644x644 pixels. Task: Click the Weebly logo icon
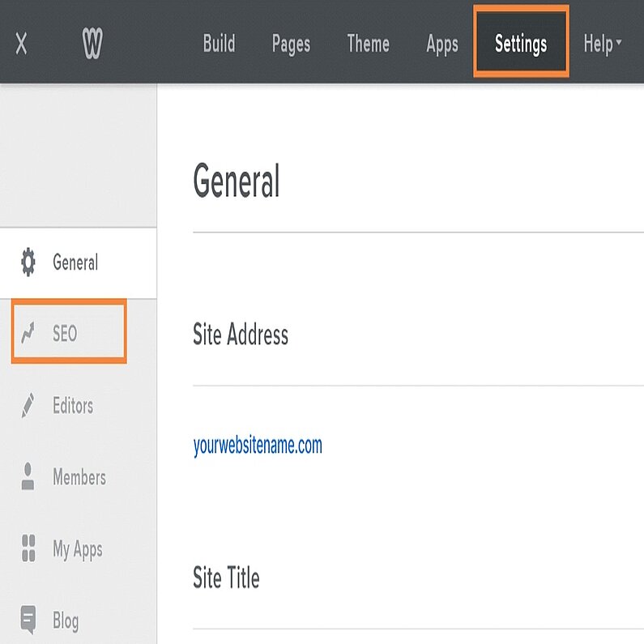click(93, 44)
